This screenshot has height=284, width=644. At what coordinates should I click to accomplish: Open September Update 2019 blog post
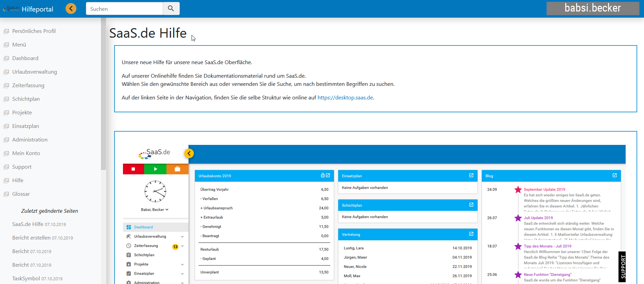[x=544, y=189]
